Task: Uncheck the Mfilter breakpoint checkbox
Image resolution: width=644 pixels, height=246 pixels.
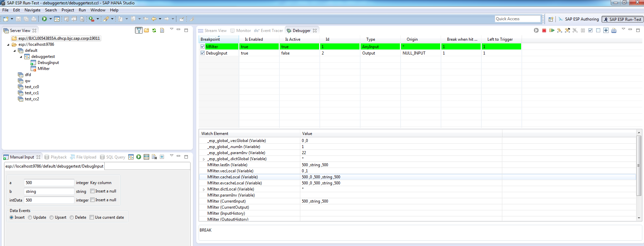Action: pos(203,46)
